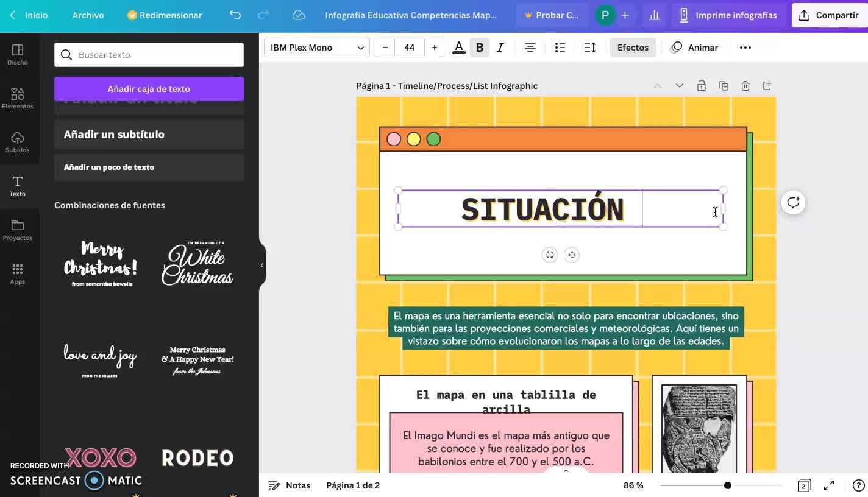Open the IBM Plex Mono font dropdown

pyautogui.click(x=317, y=48)
